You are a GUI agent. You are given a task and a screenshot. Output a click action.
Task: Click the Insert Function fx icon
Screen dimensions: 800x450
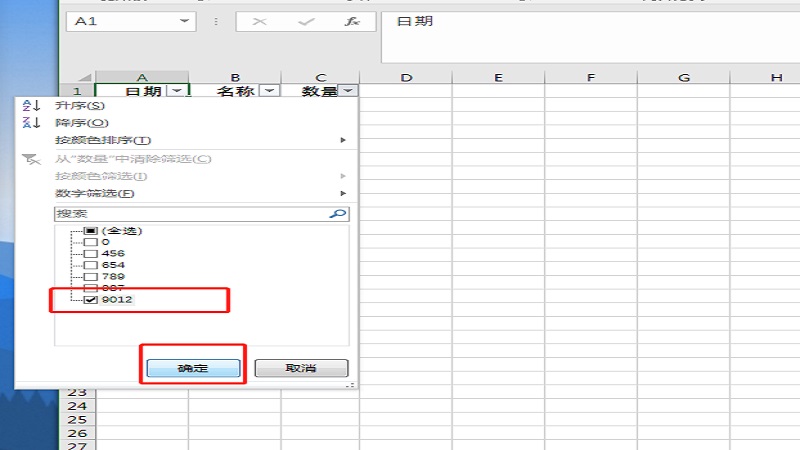click(352, 22)
